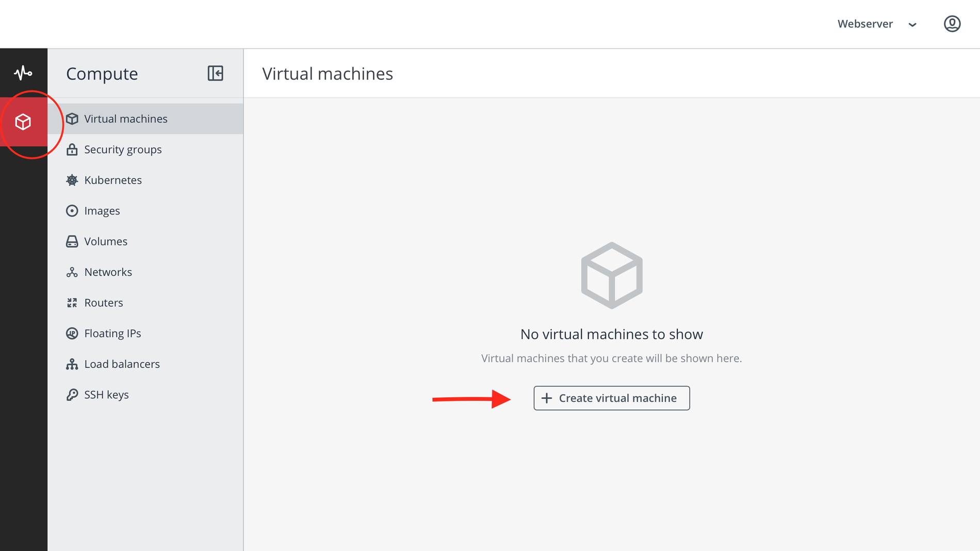The width and height of the screenshot is (980, 551).
Task: Open the Networks section
Action: click(108, 272)
